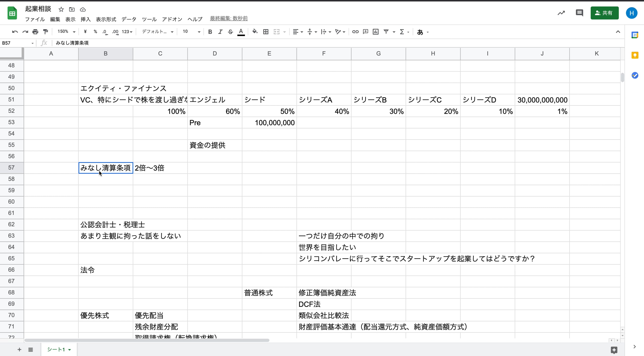
Task: Click the print icon
Action: point(35,32)
